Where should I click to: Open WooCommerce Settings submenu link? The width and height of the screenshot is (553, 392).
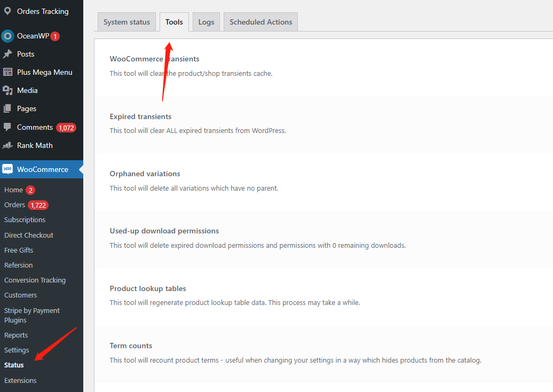(x=17, y=350)
